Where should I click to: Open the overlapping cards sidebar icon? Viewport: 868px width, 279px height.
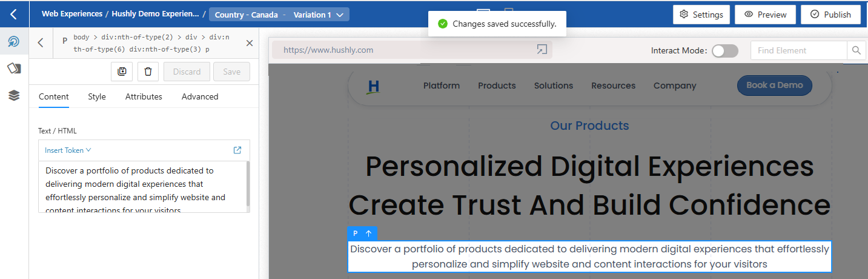14,69
